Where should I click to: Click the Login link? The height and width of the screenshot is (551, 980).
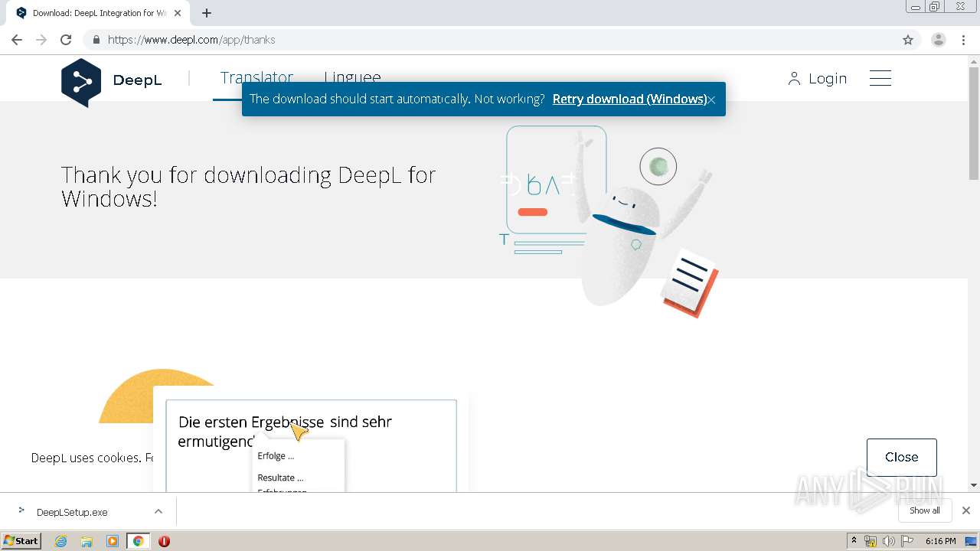point(818,78)
